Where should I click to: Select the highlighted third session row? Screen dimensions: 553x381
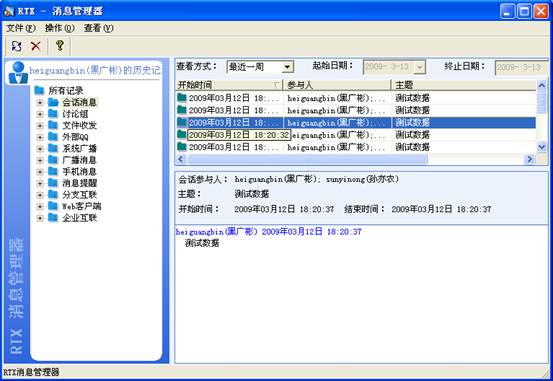click(x=356, y=122)
